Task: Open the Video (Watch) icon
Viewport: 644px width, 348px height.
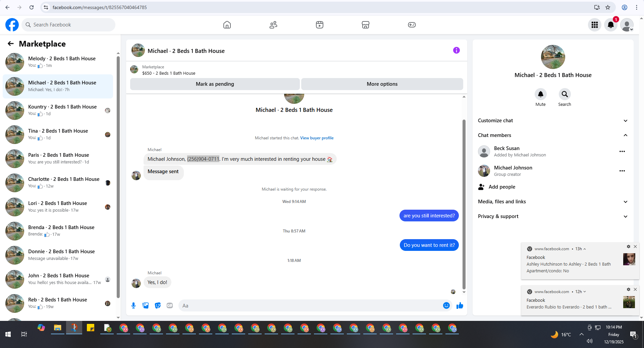Action: [320, 25]
